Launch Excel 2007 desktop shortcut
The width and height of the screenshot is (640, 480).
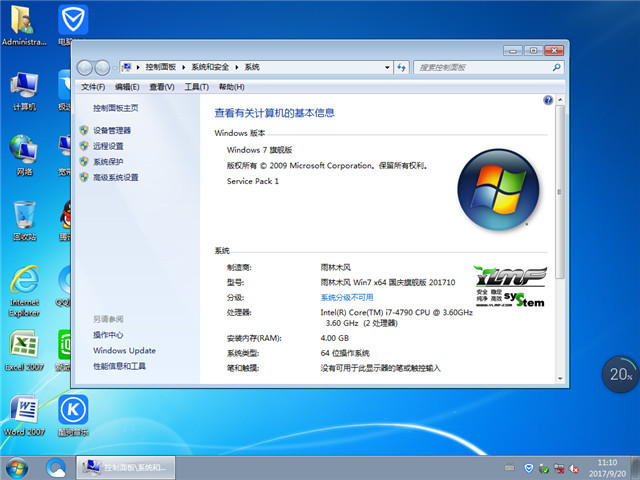[x=24, y=351]
